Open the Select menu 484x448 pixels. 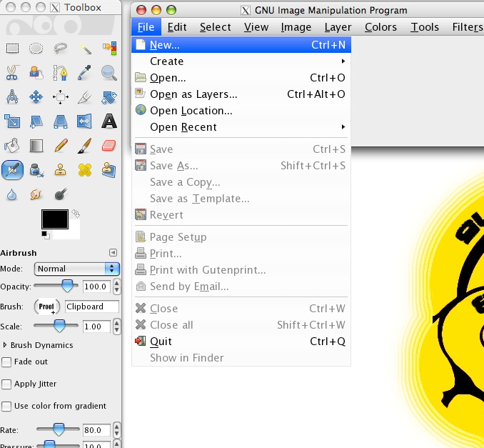tap(215, 27)
